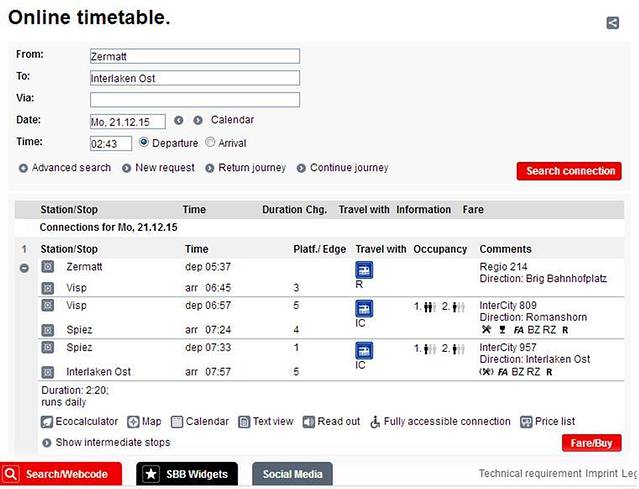This screenshot has width=639, height=489.
Task: Select the Arrival radio button
Action: coord(210,143)
